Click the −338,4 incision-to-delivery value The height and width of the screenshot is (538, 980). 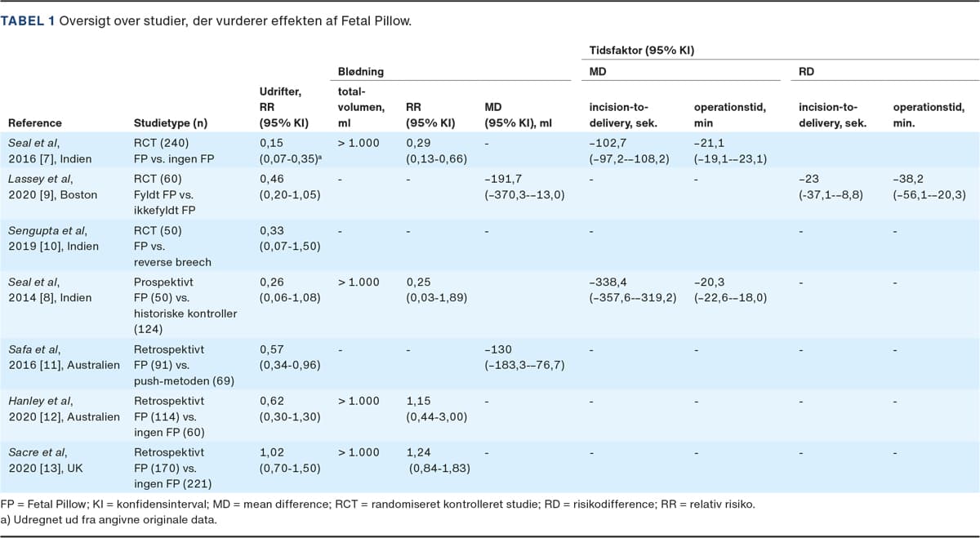[608, 282]
